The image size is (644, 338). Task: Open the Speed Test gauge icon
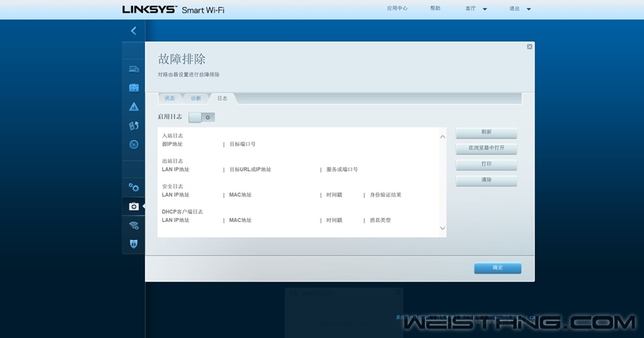[x=133, y=144]
